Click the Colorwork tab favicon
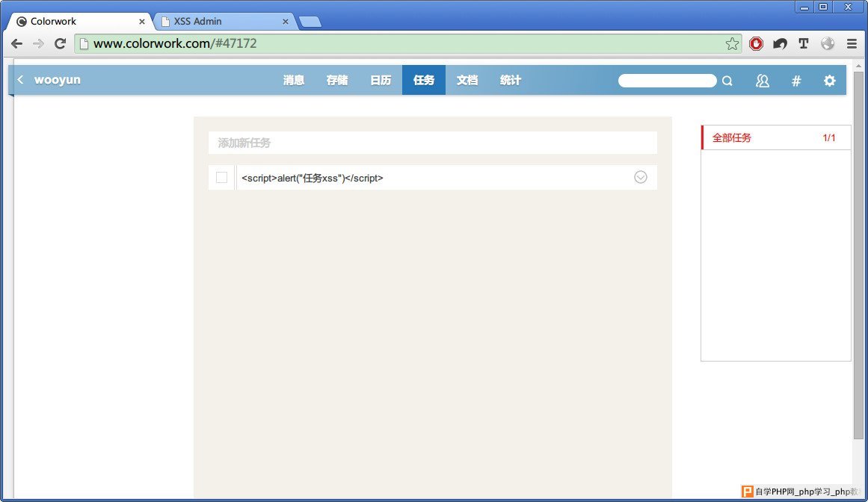868x502 pixels. (22, 22)
